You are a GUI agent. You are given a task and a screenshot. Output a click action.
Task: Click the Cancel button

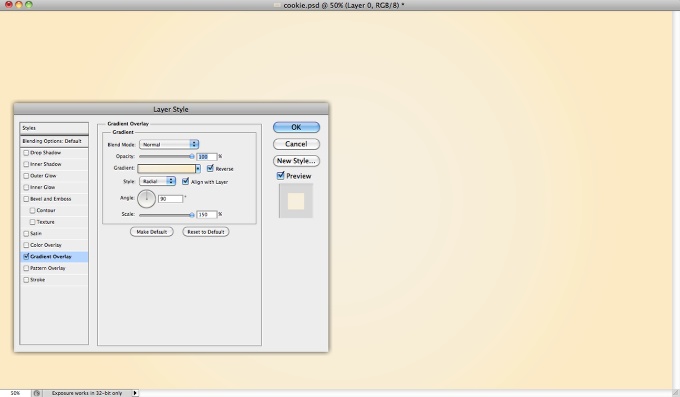(296, 144)
